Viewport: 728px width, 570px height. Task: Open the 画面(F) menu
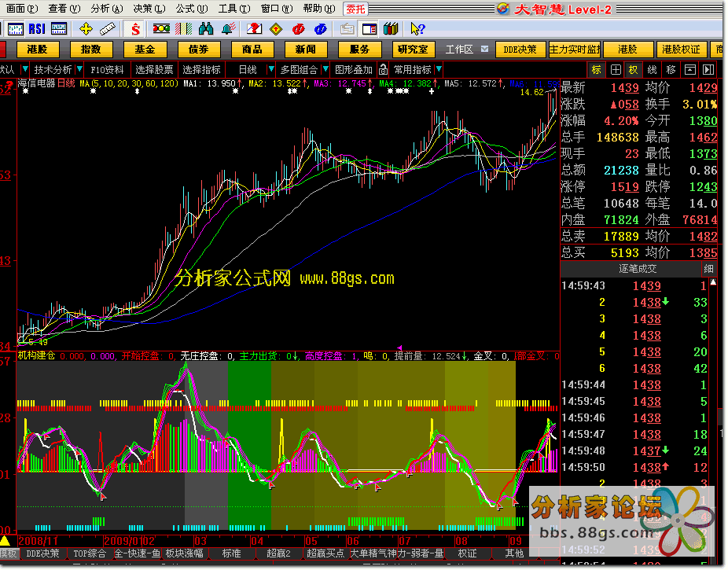click(x=20, y=9)
